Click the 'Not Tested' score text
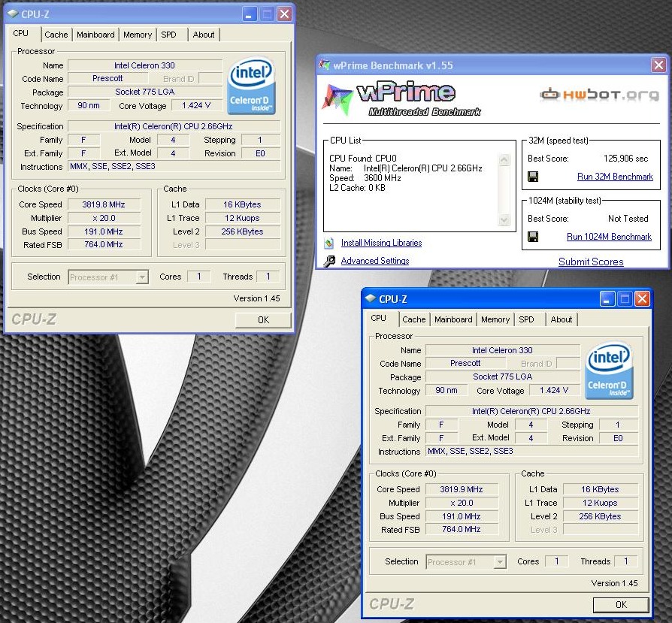 coord(628,219)
